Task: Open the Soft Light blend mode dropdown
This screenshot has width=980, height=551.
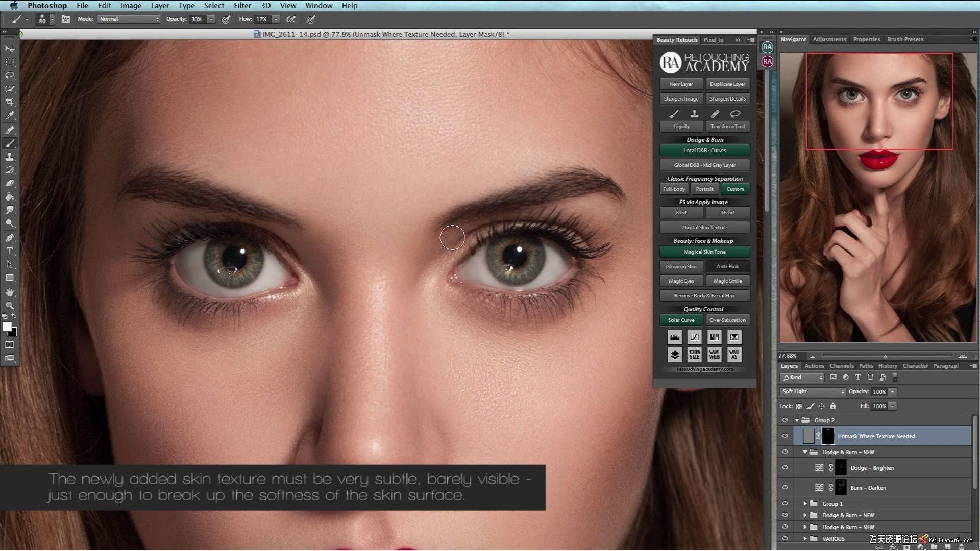Action: (x=813, y=392)
